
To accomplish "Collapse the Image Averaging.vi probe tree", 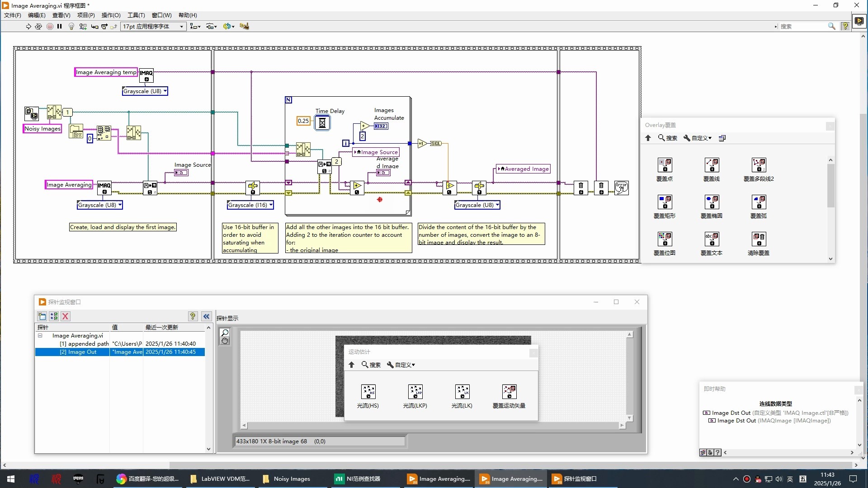I will 40,335.
